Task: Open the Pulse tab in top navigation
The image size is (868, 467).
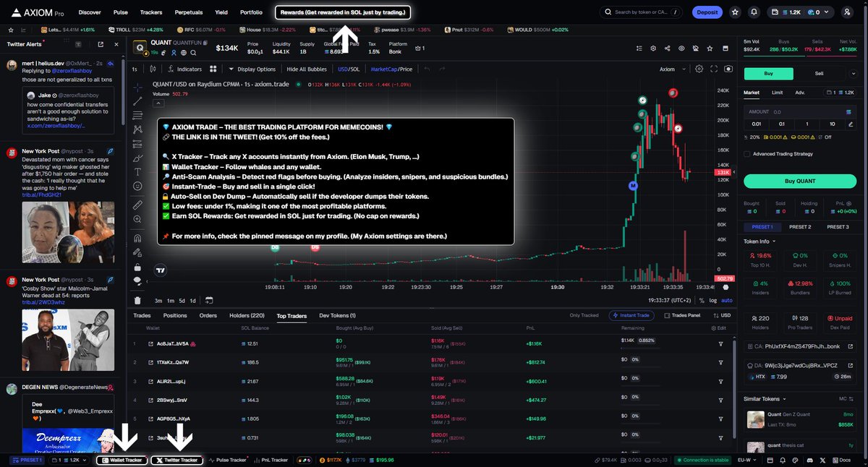Action: (121, 12)
